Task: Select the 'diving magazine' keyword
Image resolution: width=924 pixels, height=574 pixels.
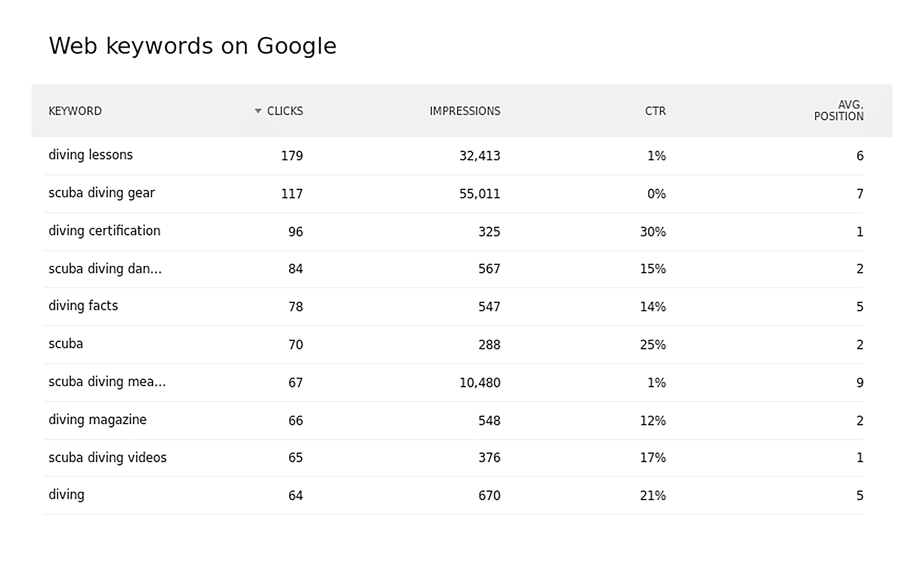Action: [x=97, y=420]
